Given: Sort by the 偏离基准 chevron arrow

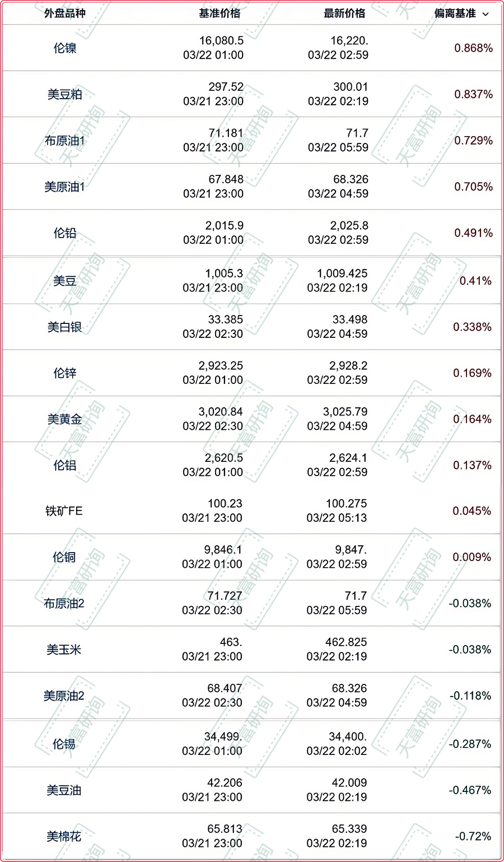Looking at the screenshot, I should tap(486, 14).
